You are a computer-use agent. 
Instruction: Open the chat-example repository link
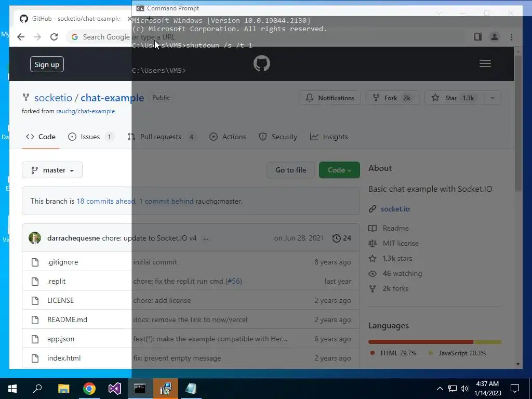[112, 98]
